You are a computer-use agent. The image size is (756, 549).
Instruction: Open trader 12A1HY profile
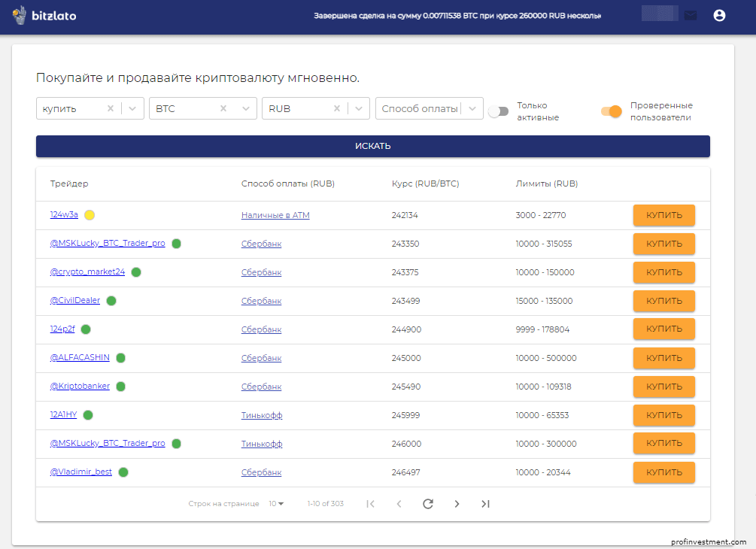pyautogui.click(x=64, y=414)
